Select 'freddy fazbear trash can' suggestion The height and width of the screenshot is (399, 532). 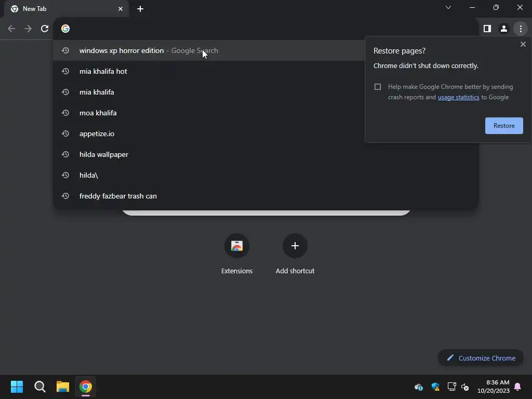click(x=266, y=196)
